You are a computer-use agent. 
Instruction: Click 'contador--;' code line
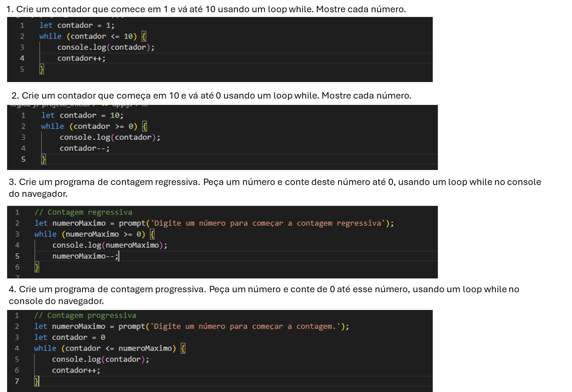click(x=84, y=148)
